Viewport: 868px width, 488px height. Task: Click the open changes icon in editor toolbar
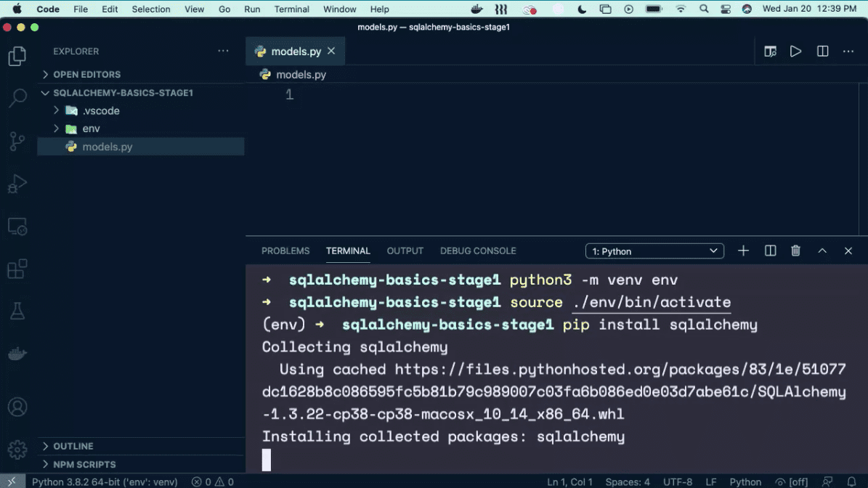point(770,52)
